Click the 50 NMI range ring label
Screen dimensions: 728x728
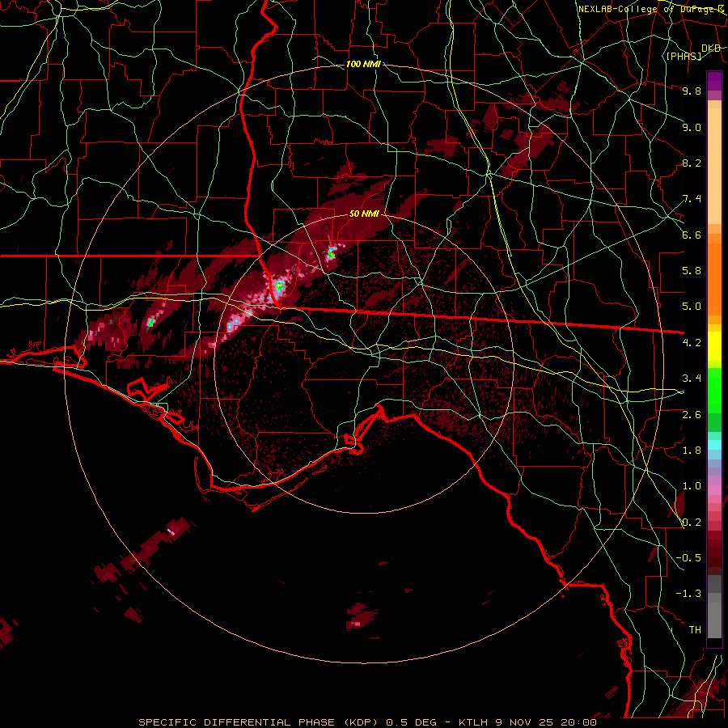tap(365, 214)
